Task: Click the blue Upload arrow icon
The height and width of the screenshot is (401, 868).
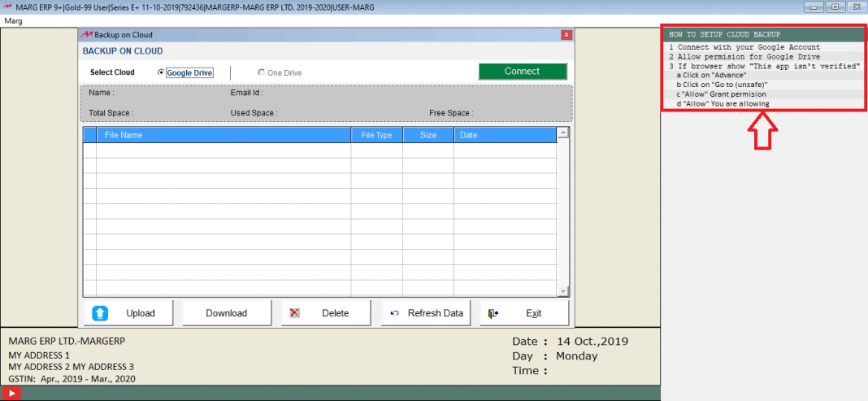Action: coord(100,313)
